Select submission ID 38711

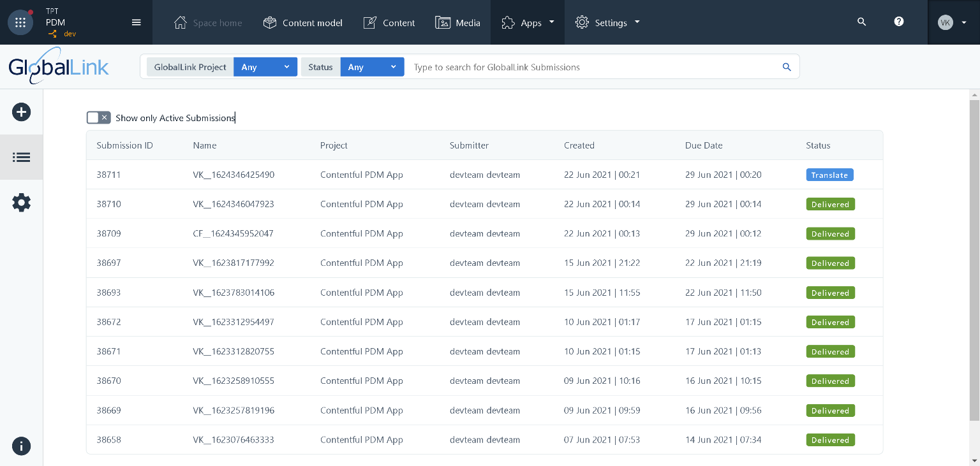108,175
